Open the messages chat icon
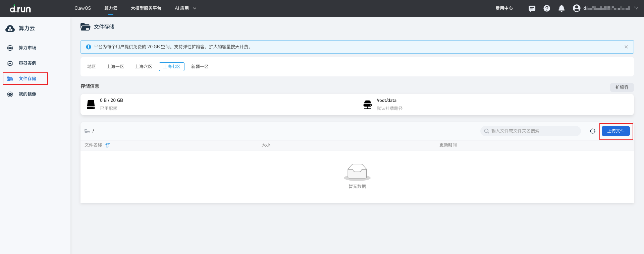Viewport: 644px width, 254px height. pos(532,8)
